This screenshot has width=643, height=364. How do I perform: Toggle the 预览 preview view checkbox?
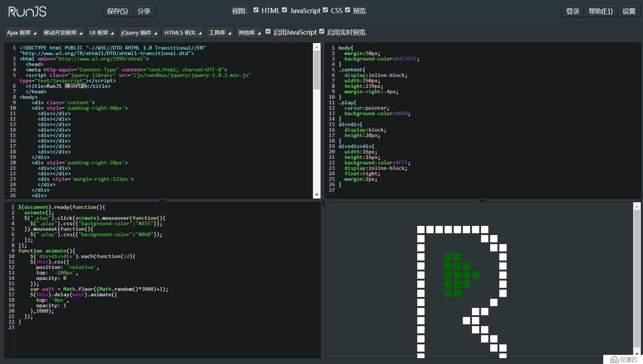(348, 10)
